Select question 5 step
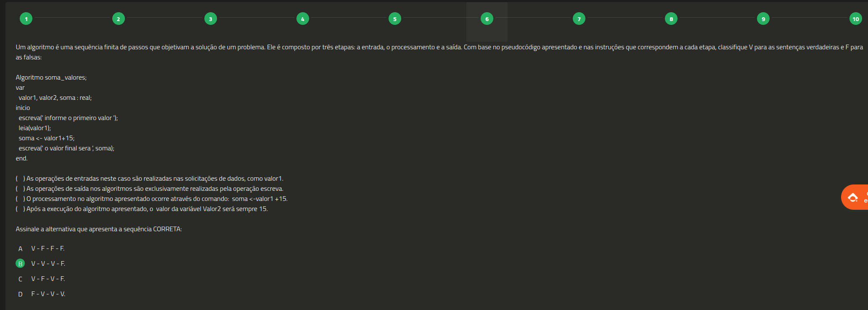Viewport: 868px width, 310px height. pos(394,19)
